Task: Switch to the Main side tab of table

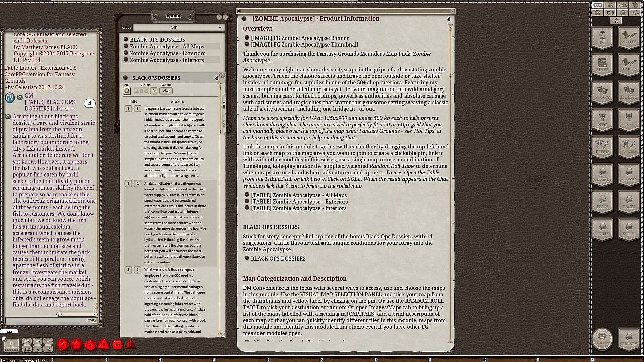Action: pyautogui.click(x=224, y=104)
